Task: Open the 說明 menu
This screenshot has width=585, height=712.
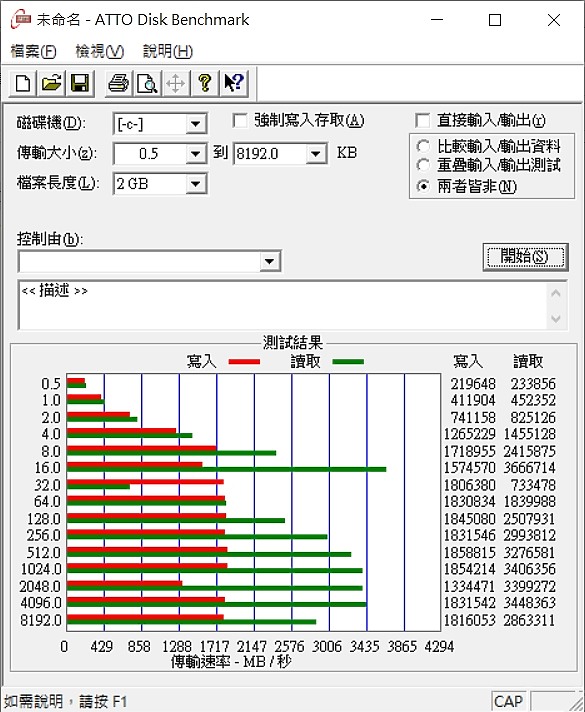Action: [x=168, y=51]
